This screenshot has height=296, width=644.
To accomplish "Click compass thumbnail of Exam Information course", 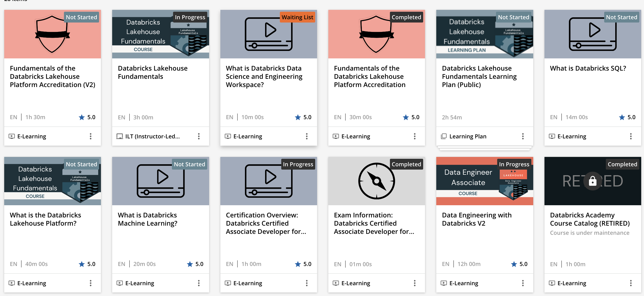I will 377,181.
